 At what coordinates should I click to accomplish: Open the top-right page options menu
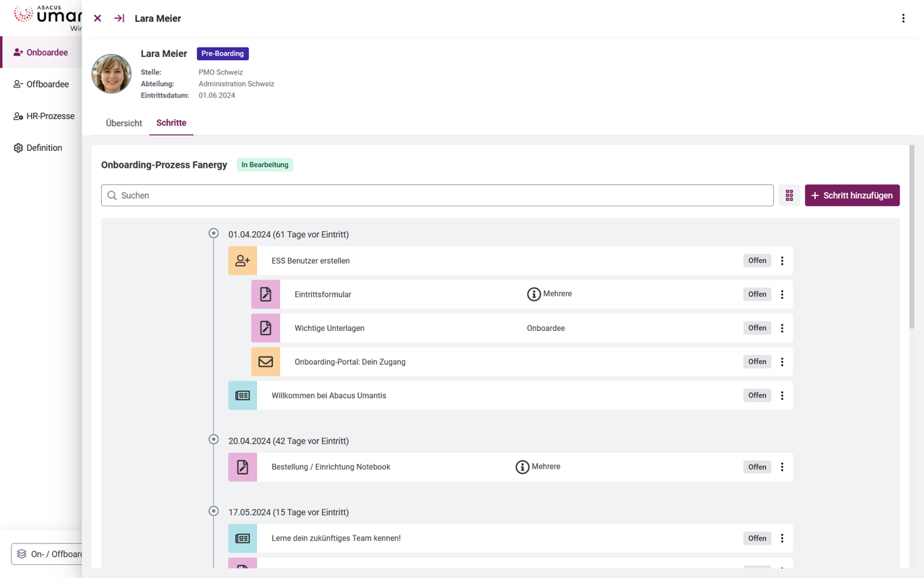coord(903,19)
